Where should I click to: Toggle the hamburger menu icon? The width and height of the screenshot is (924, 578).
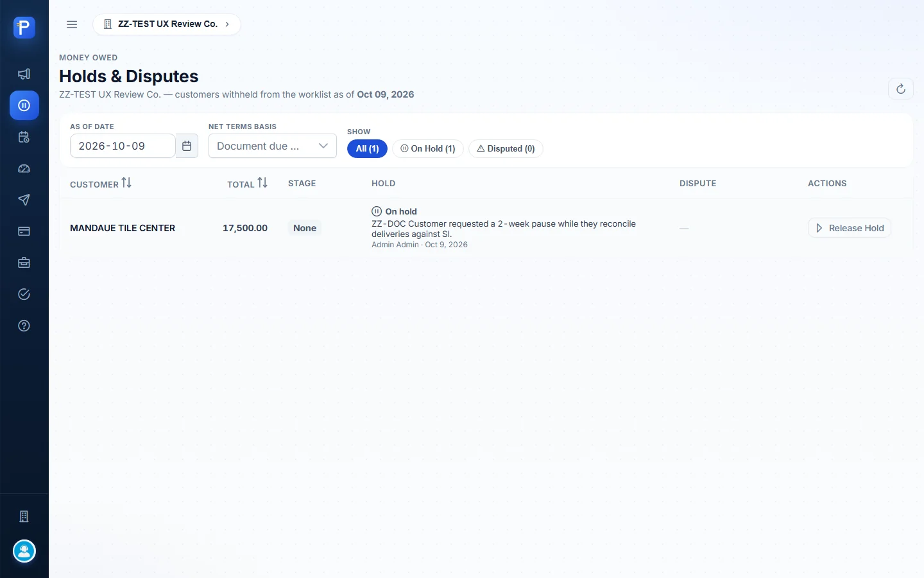point(72,24)
